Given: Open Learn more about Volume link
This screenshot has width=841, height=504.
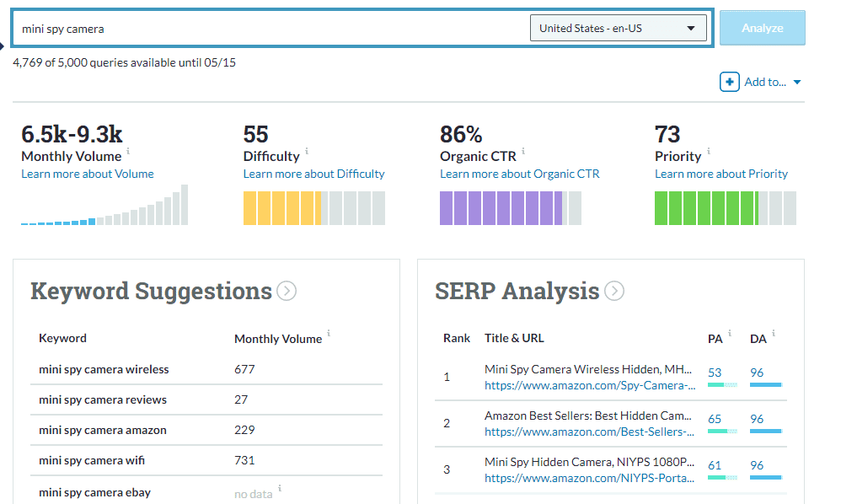Looking at the screenshot, I should 88,174.
